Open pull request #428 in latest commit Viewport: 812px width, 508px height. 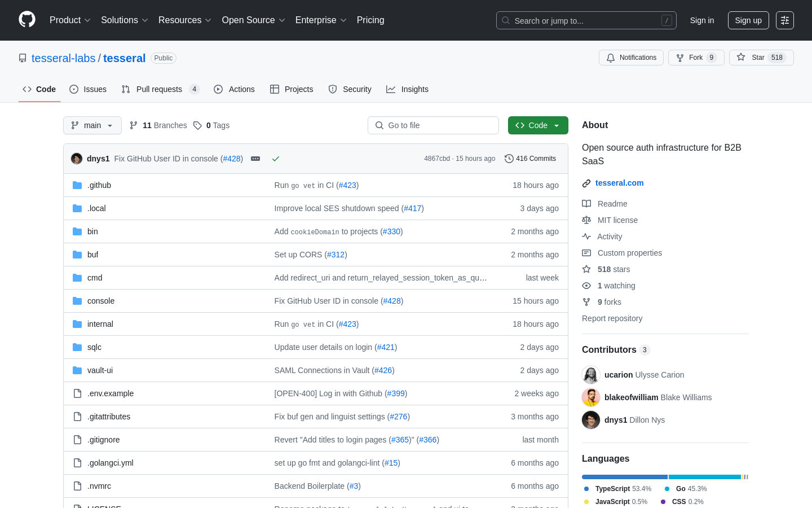point(232,159)
